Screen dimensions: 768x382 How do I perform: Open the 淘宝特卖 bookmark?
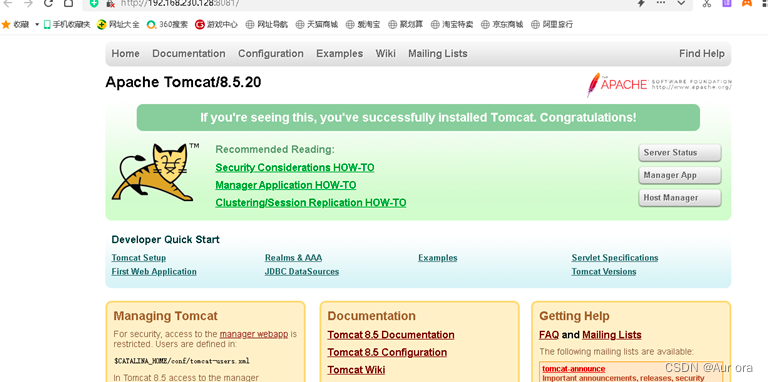point(452,24)
